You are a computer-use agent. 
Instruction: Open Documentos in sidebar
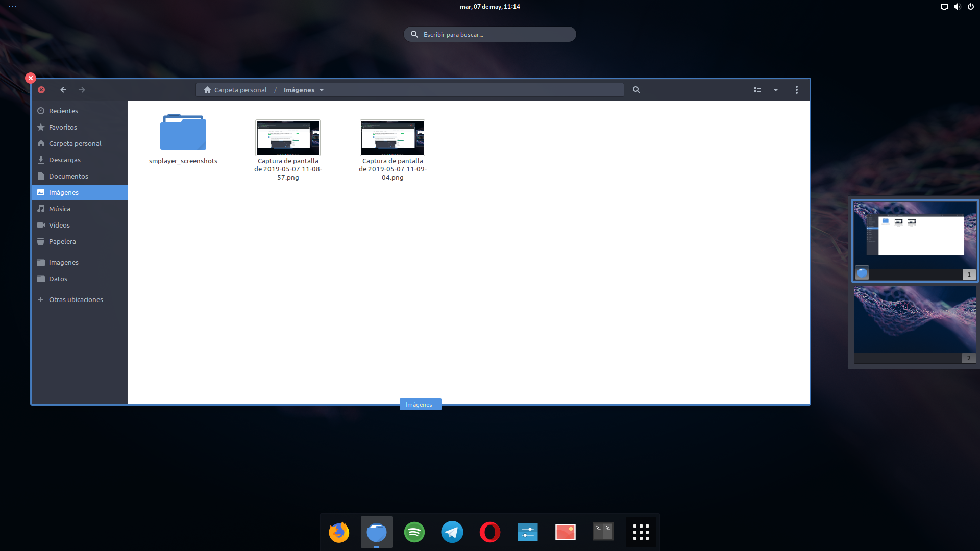pyautogui.click(x=79, y=176)
